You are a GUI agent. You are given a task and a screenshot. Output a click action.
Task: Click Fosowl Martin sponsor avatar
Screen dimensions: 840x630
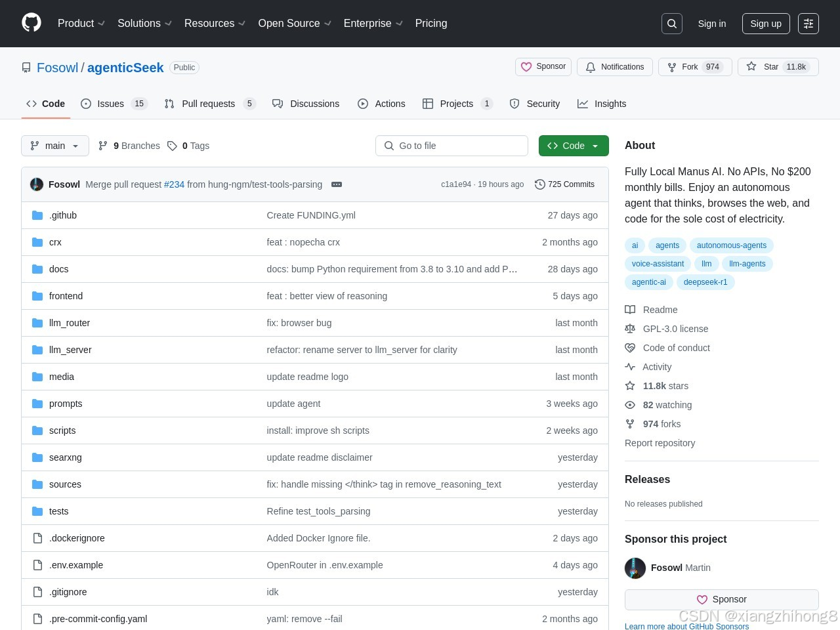point(635,568)
